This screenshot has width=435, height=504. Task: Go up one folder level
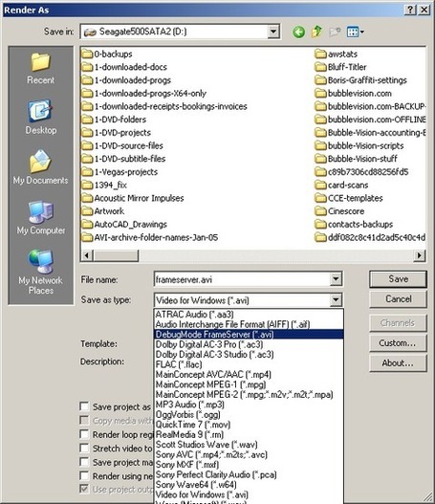[x=316, y=32]
